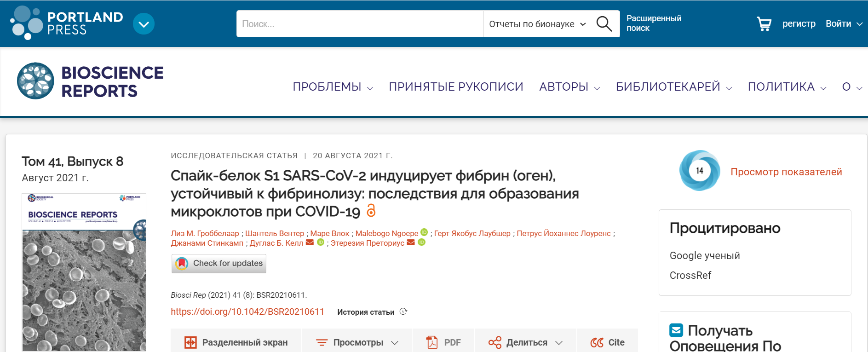Screen dimensions: 868x352
Task: View the shopping cart
Action: pyautogui.click(x=764, y=23)
